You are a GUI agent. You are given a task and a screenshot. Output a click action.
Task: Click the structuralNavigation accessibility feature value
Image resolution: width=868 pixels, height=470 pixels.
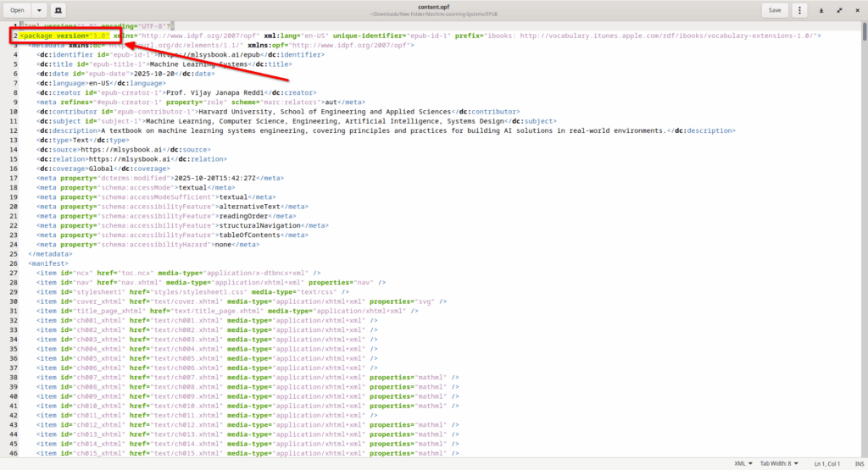[x=260, y=225]
